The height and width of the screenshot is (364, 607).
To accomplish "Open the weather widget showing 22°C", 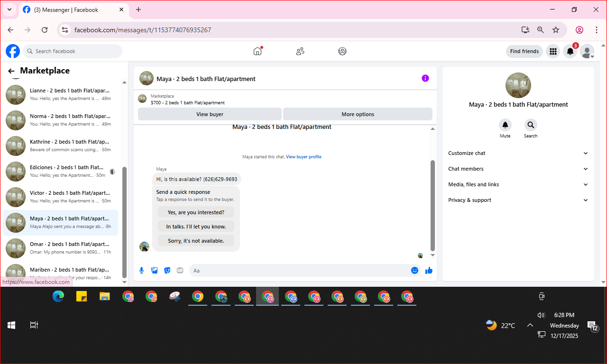I will pyautogui.click(x=500, y=325).
